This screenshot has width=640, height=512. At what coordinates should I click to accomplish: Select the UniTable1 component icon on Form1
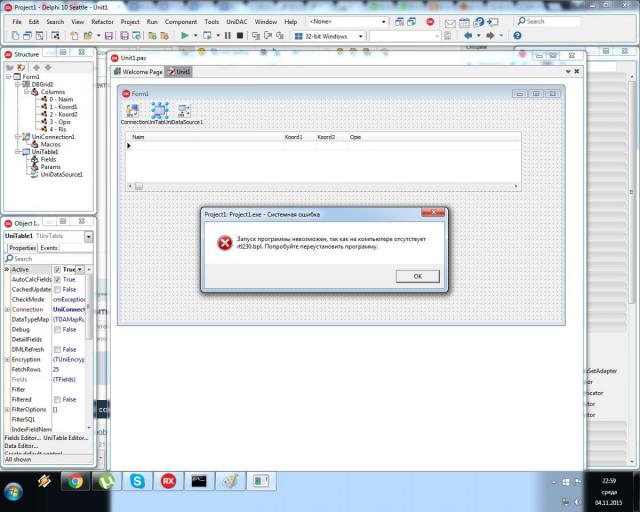click(160, 110)
